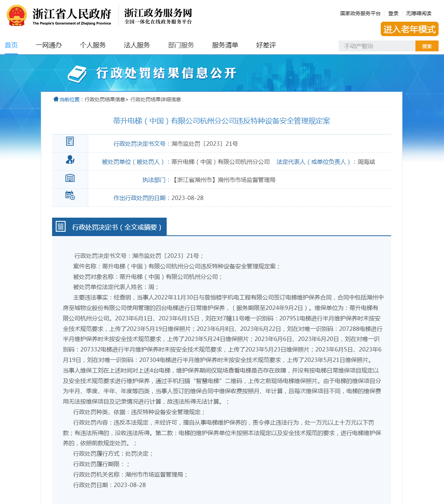Open the 好差评 menu item
Viewport: 444px width, 504px height.
tap(266, 45)
